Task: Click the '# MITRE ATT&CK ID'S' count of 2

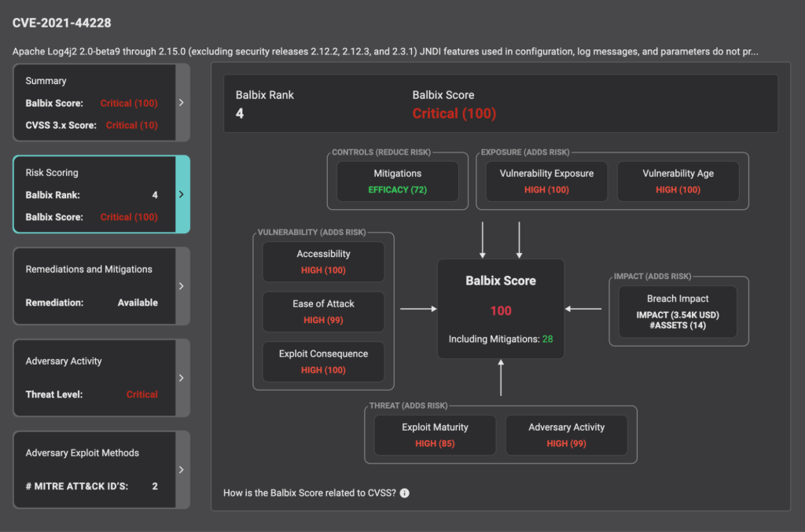Action: (155, 486)
